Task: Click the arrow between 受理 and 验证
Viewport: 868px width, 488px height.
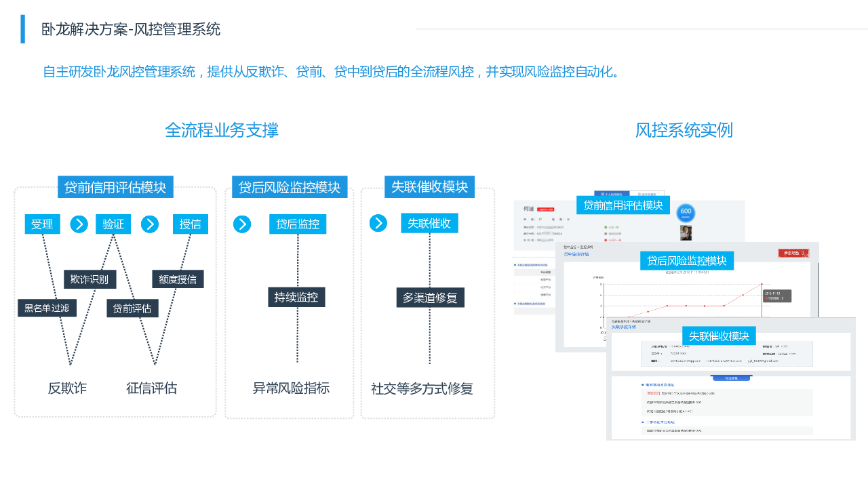Action: tap(79, 224)
